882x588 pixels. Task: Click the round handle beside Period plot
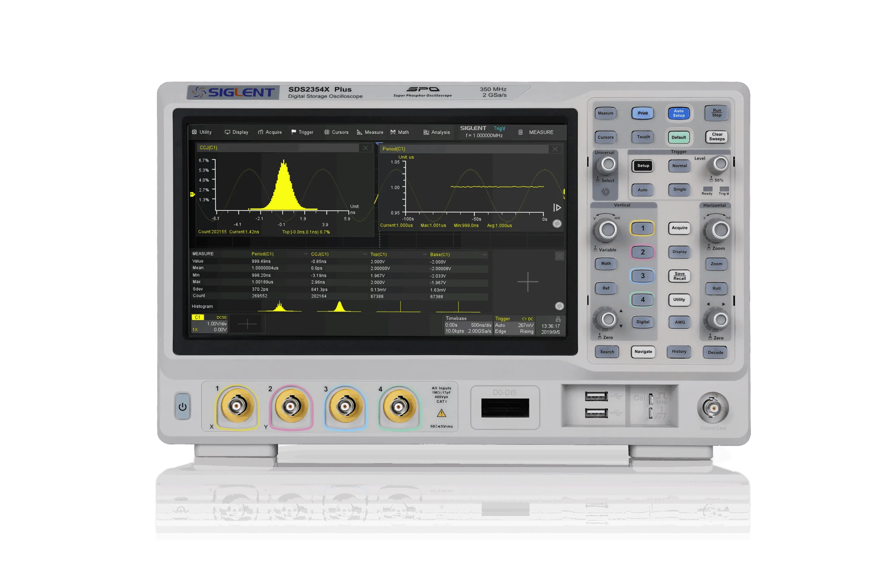coord(557,224)
